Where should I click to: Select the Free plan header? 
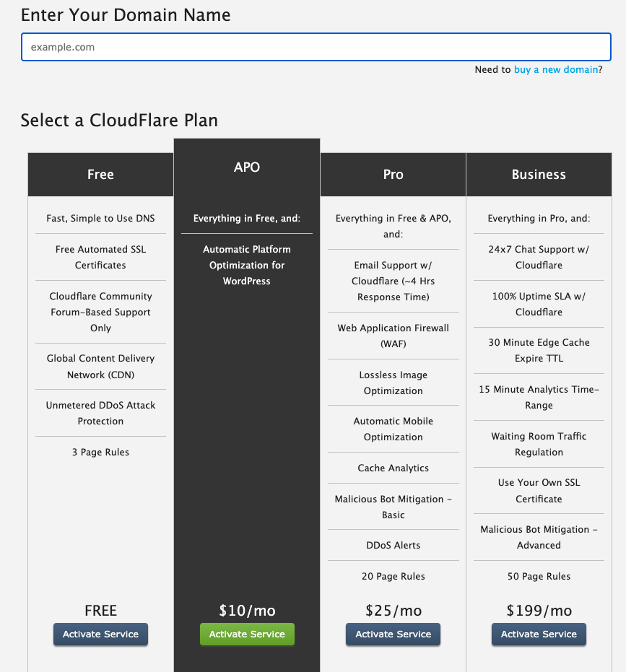(100, 175)
